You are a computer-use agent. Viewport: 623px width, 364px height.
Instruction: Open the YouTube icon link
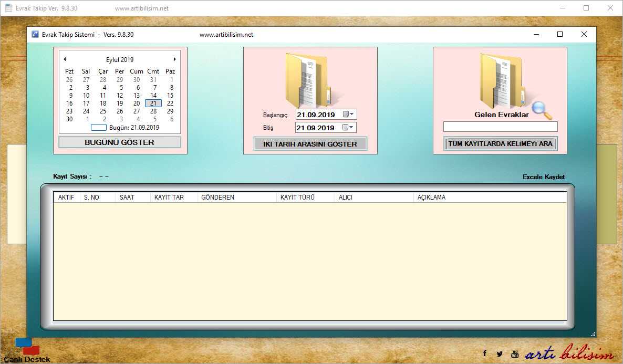(x=514, y=353)
